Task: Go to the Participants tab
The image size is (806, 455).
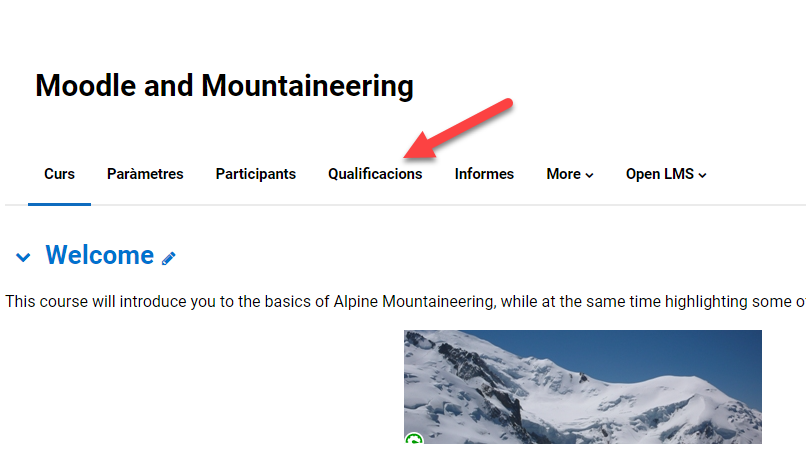Action: (x=256, y=174)
